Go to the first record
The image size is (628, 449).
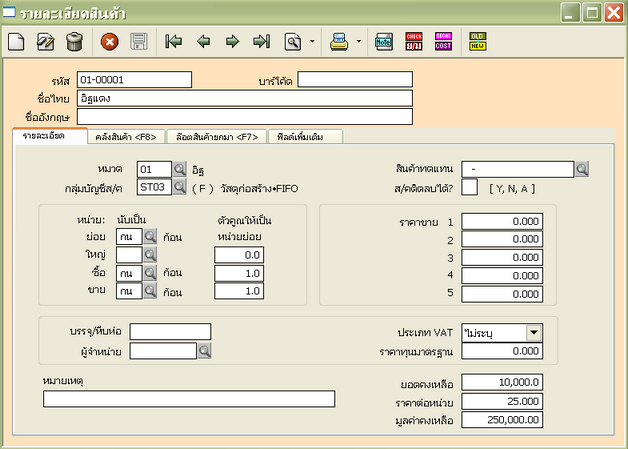174,42
